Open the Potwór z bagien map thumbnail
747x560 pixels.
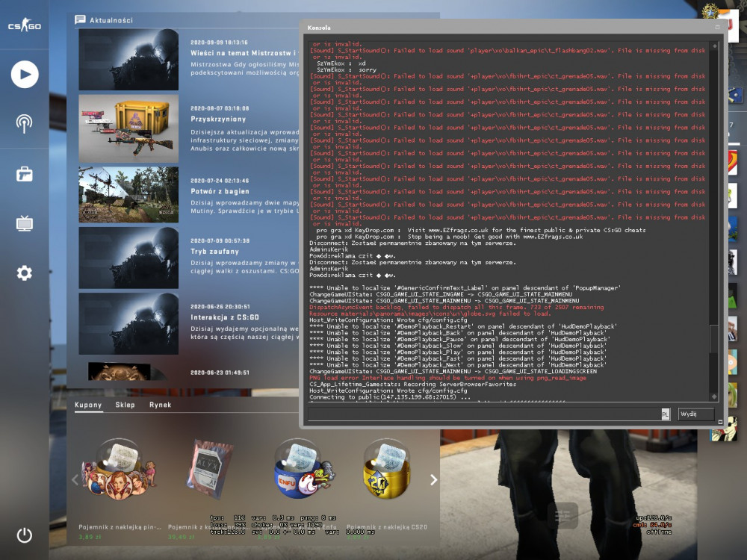(x=128, y=195)
